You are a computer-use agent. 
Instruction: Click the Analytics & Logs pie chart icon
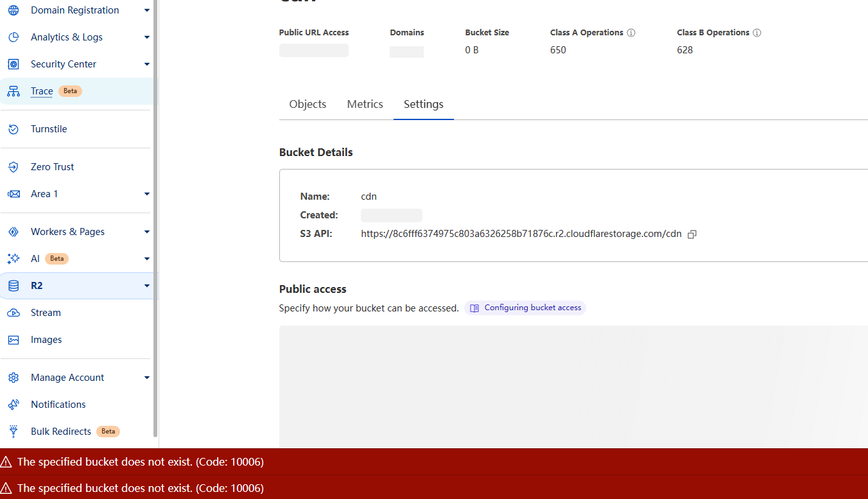13,37
